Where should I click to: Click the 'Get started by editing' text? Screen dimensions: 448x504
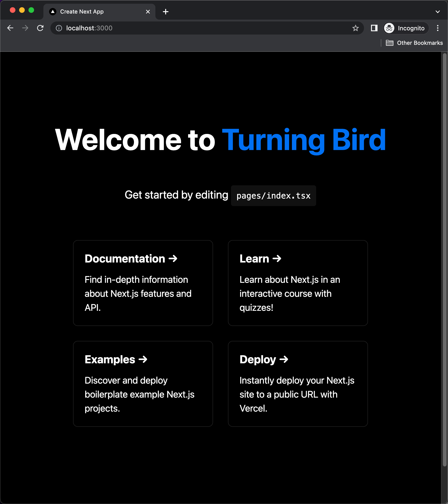click(x=177, y=195)
